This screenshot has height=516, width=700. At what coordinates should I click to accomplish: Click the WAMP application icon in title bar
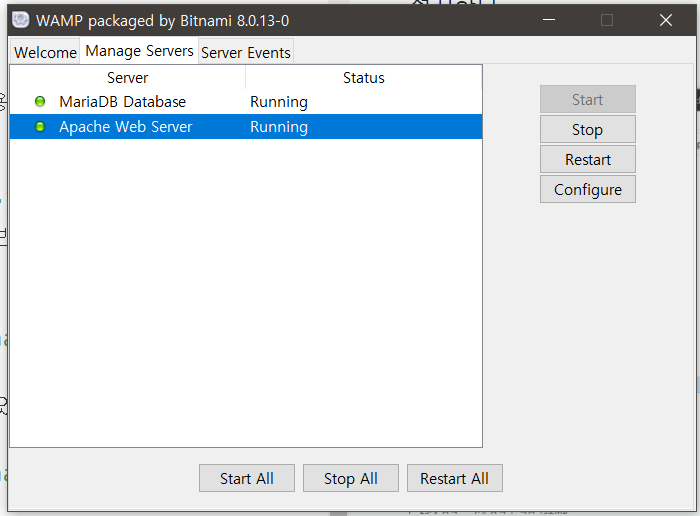pyautogui.click(x=20, y=20)
